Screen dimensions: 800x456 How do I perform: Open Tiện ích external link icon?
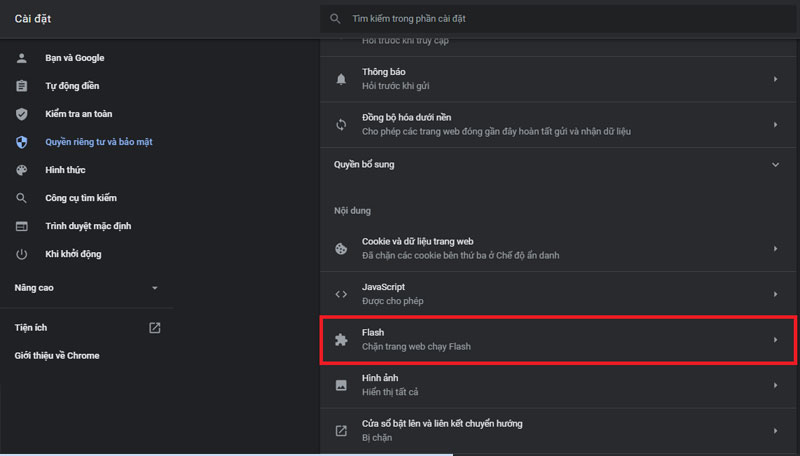(x=154, y=328)
